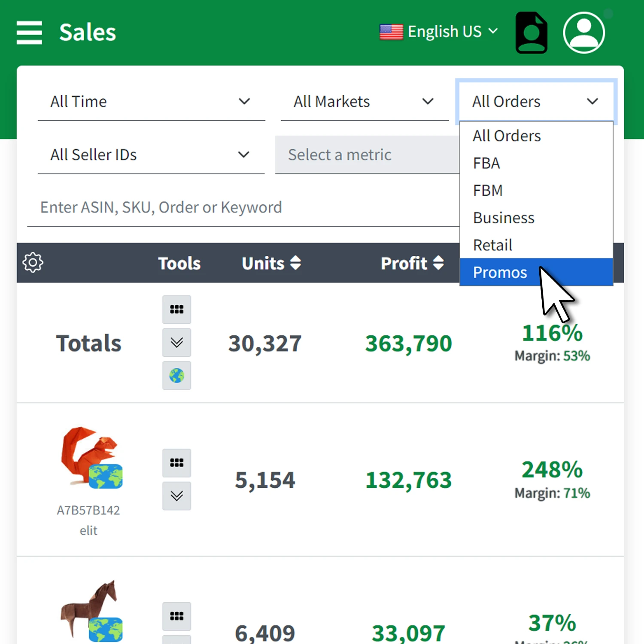Click profit value 33,097
The height and width of the screenshot is (644, 644).
[409, 633]
